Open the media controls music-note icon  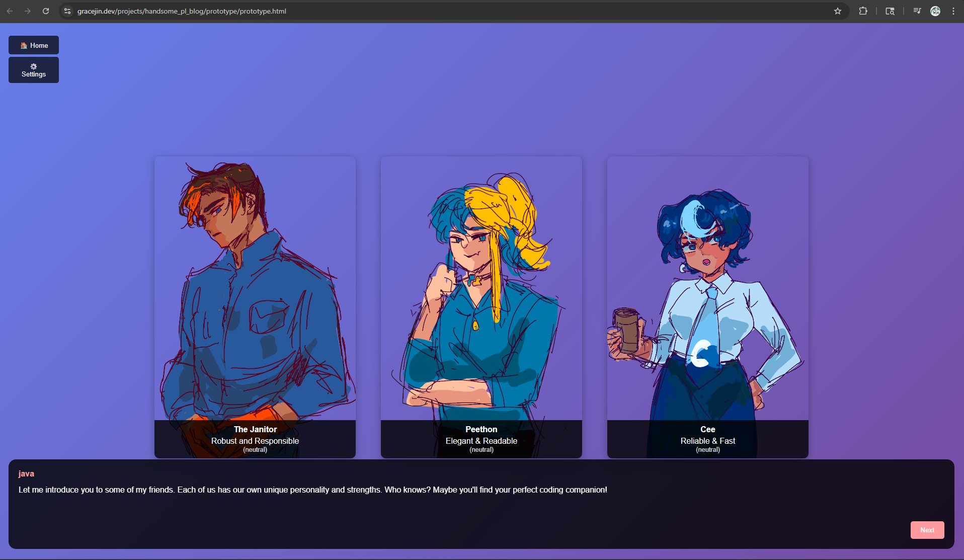coord(917,11)
